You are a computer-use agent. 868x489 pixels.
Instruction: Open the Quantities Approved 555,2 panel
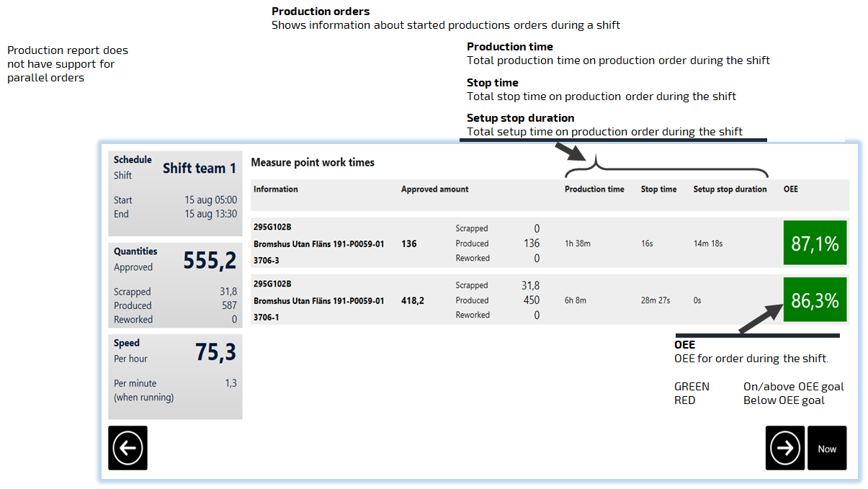[175, 285]
